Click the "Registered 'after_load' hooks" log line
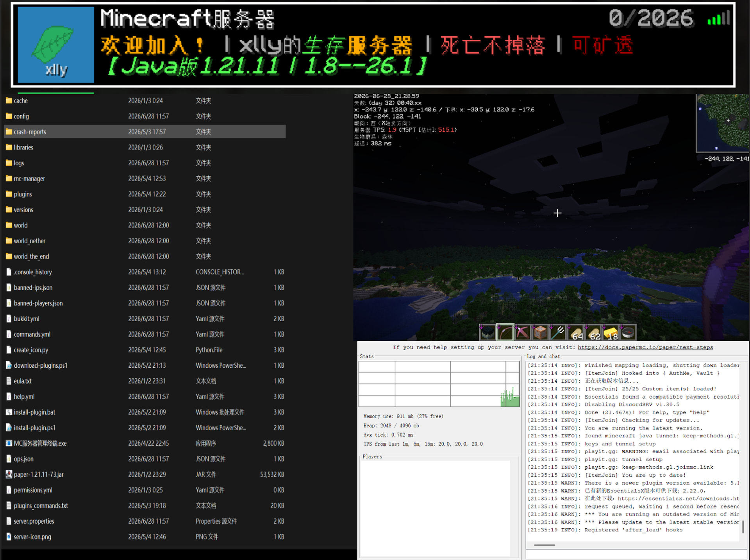Screen dimensions: 750x560 (x=605, y=530)
